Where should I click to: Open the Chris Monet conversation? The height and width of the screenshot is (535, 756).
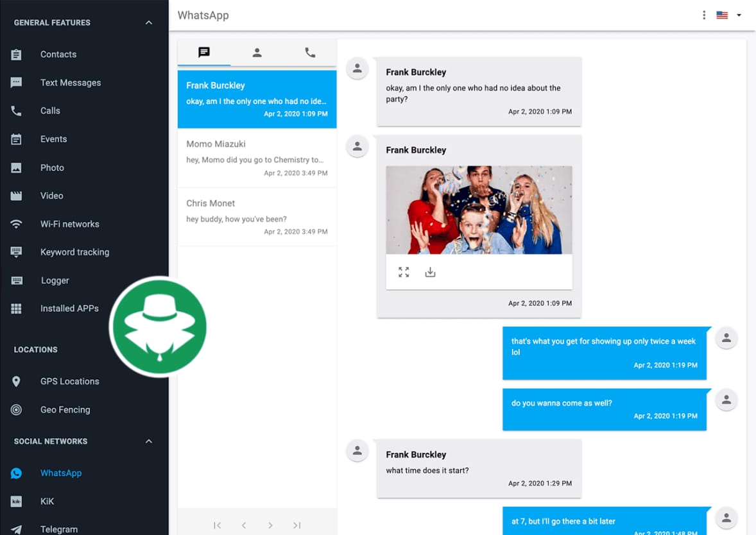tap(256, 216)
